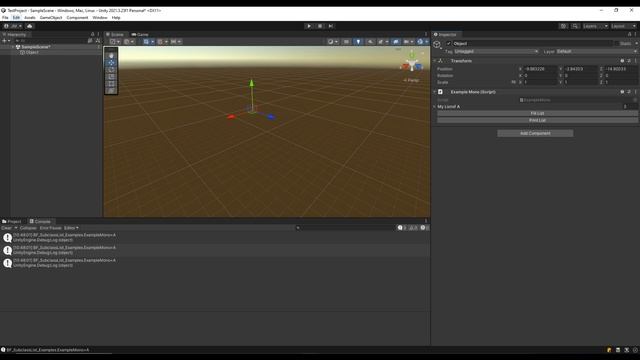
Task: Toggle the Static checkbox in Inspector
Action: tap(616, 43)
